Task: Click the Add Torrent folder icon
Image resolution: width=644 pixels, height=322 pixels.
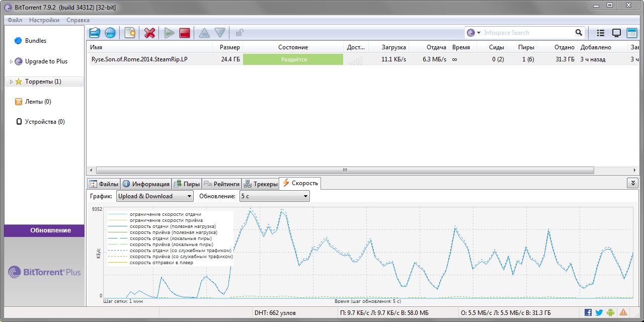Action: 95,33
